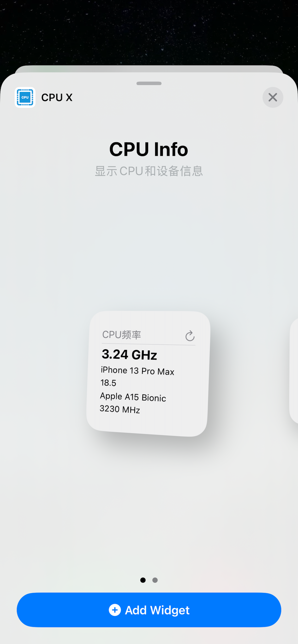Tap the CPU频率 header in the widget
298x644 pixels.
click(x=121, y=334)
